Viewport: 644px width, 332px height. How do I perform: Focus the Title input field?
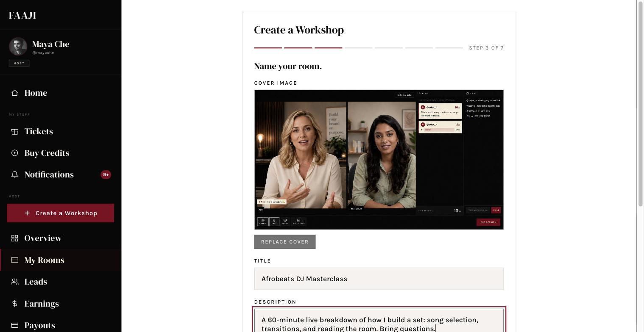(x=379, y=279)
